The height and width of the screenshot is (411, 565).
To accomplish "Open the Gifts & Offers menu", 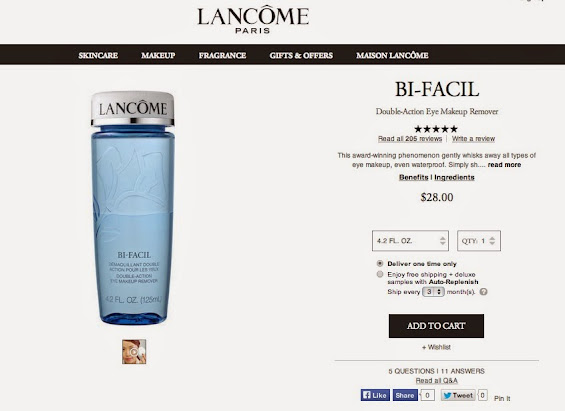I will tap(301, 55).
